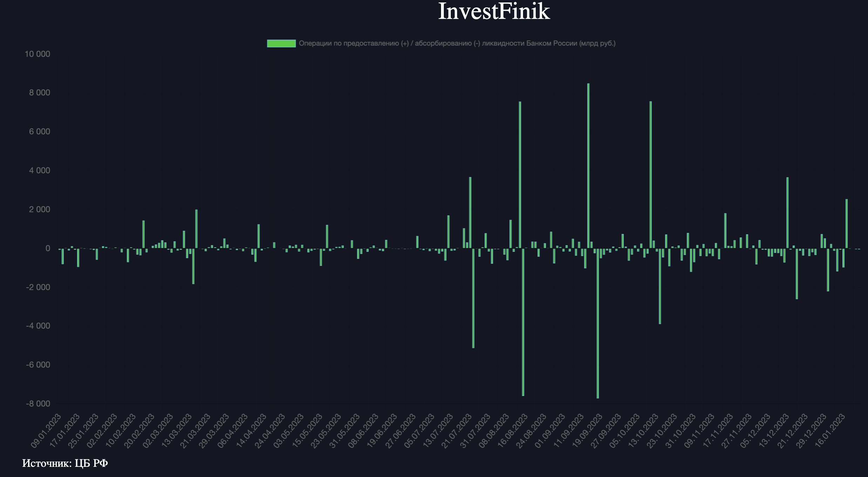Click the -5 000 negative bar in late July
868x477 pixels.
473,298
